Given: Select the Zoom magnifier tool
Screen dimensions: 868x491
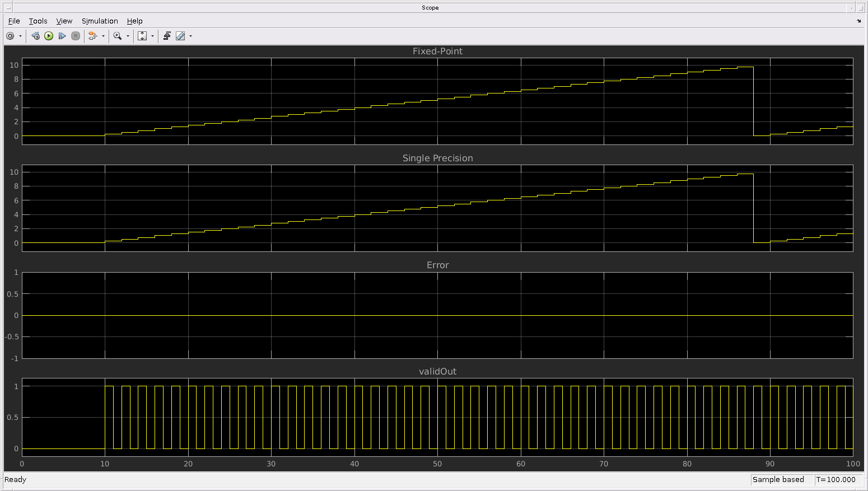Looking at the screenshot, I should pos(118,36).
